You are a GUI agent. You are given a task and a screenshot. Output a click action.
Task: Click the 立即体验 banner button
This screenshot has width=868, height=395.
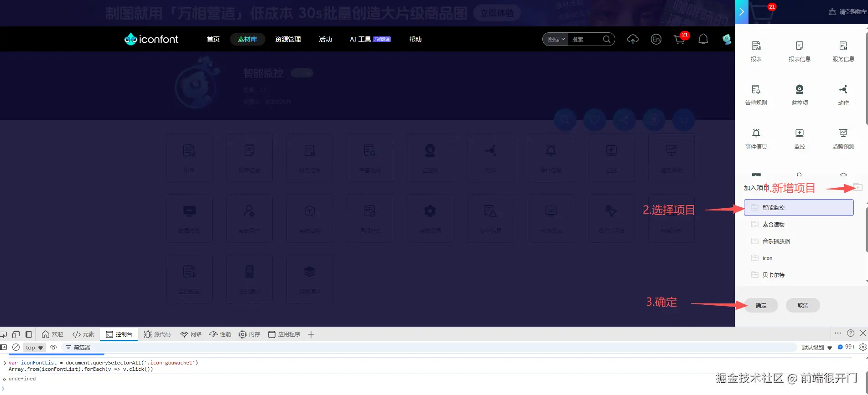tap(497, 13)
